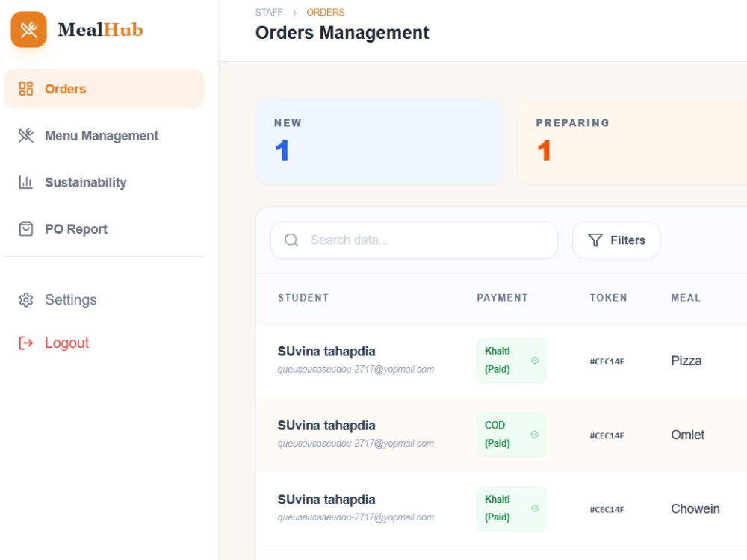Click the paid checkmark icon in Omlet row
Image resolution: width=747 pixels, height=560 pixels.
pos(535,435)
